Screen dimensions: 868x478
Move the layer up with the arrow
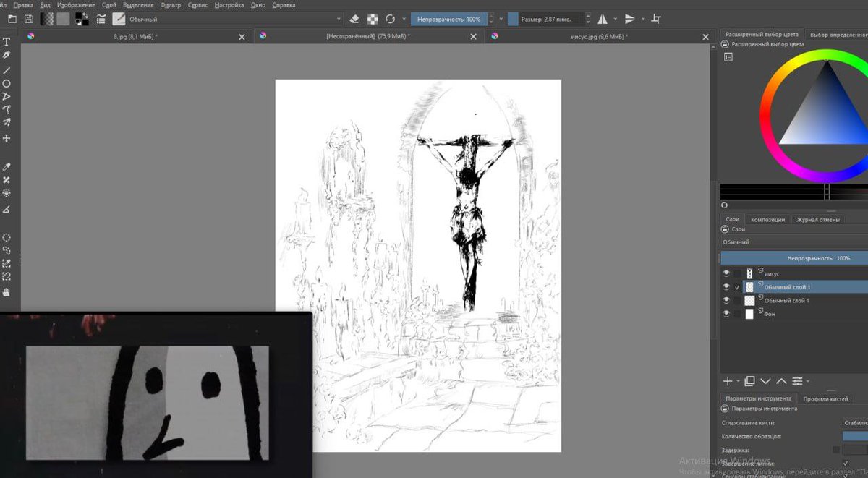(x=781, y=381)
